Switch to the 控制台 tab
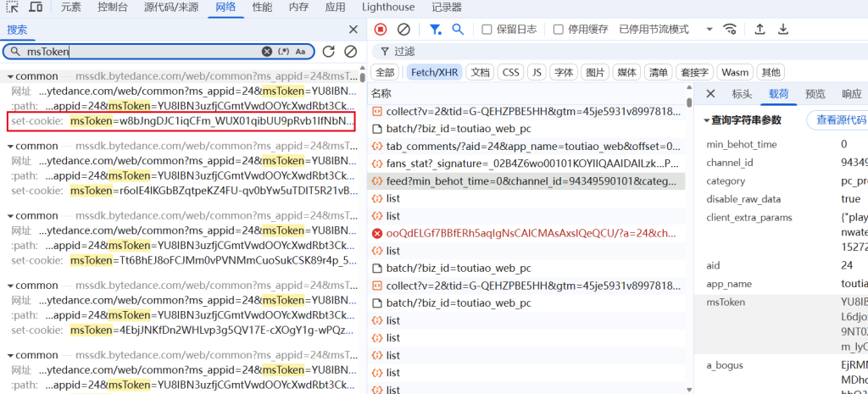 (x=113, y=7)
